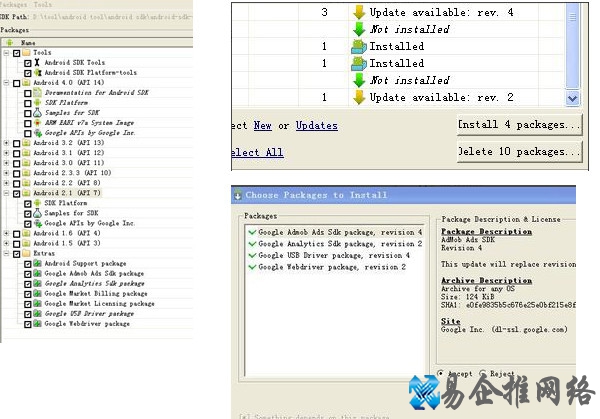Screen dimensions: 600x419
Task: Click the Android 3.0 (API 11) row
Action: pos(68,163)
